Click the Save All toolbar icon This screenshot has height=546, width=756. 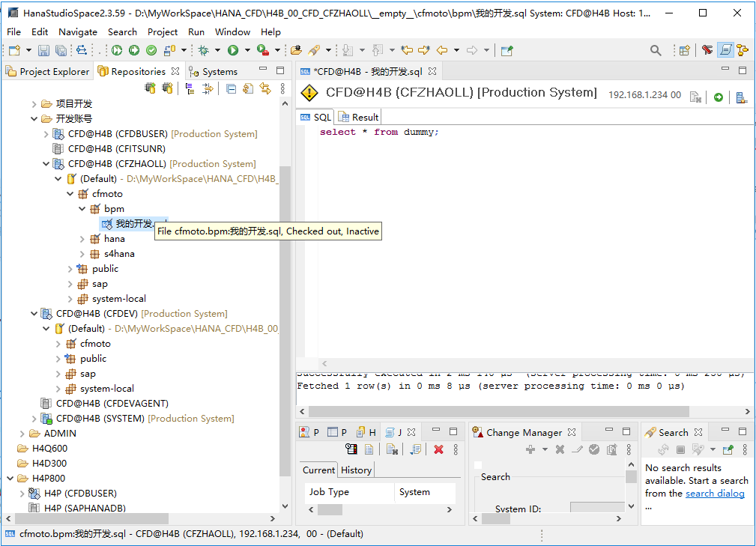pyautogui.click(x=61, y=50)
